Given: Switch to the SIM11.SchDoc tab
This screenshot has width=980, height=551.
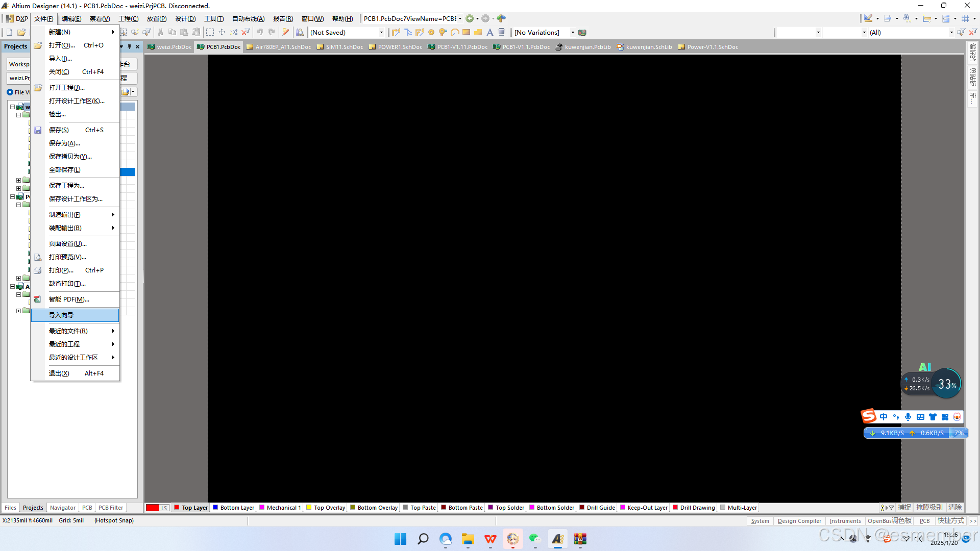Looking at the screenshot, I should click(344, 47).
